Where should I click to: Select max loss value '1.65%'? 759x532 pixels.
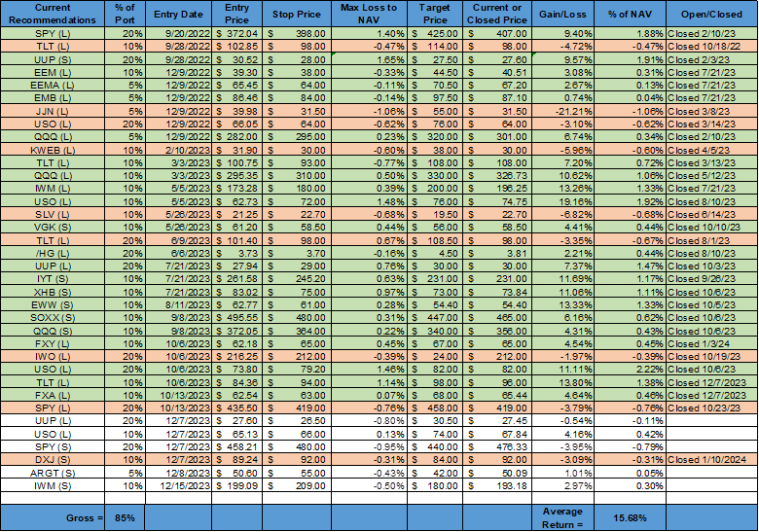click(x=369, y=59)
